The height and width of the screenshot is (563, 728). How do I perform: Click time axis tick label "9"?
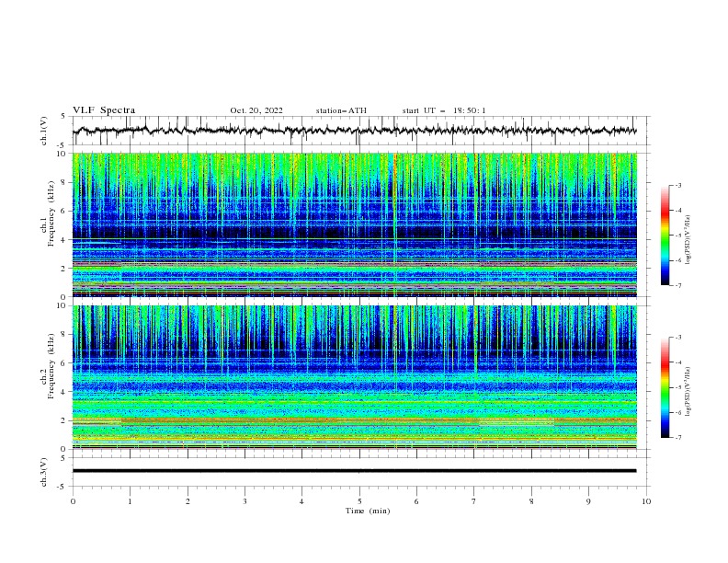[588, 501]
